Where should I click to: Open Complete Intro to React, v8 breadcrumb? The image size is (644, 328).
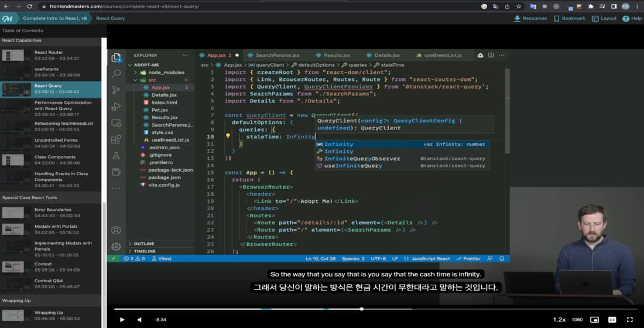(x=55, y=19)
